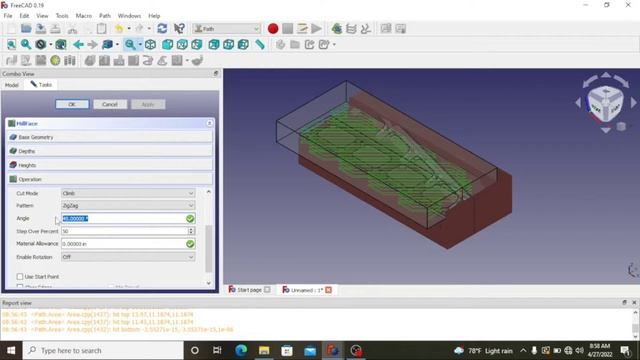Click the Report view vertical scrollbar
Screen dimensions: 640x360
636,328
